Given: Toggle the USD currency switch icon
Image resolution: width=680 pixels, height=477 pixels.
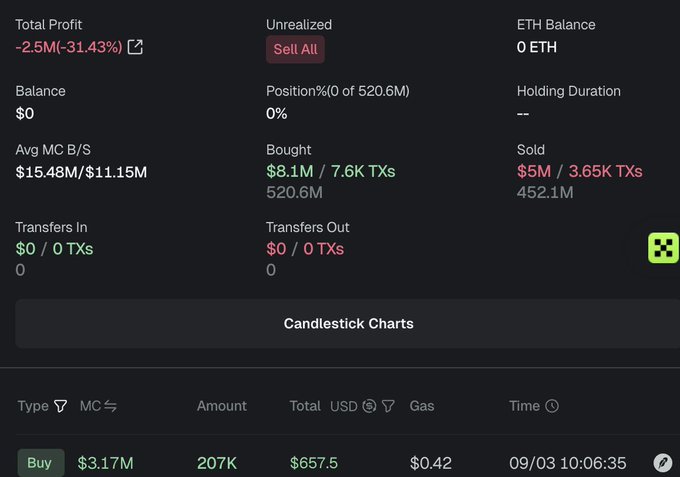Looking at the screenshot, I should (x=369, y=406).
